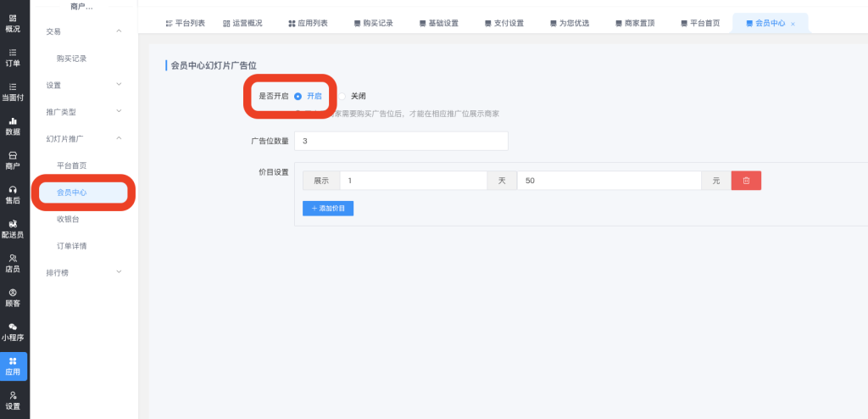Open the 概况 overview sidebar icon
Screen dimensions: 868x419
[13, 23]
